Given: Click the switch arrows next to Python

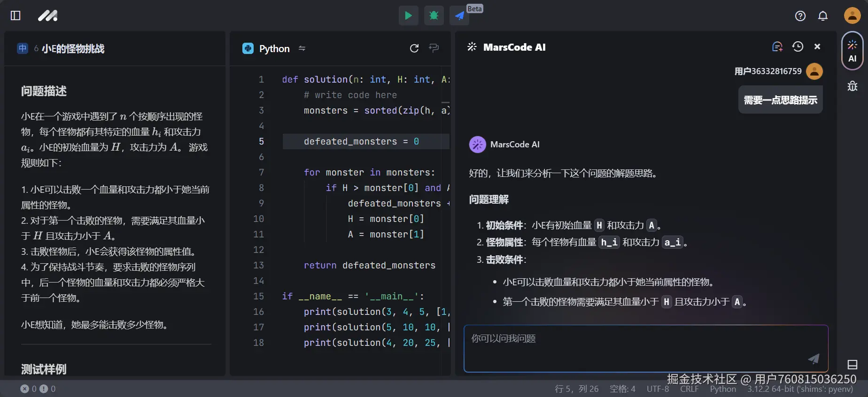Looking at the screenshot, I should [302, 48].
